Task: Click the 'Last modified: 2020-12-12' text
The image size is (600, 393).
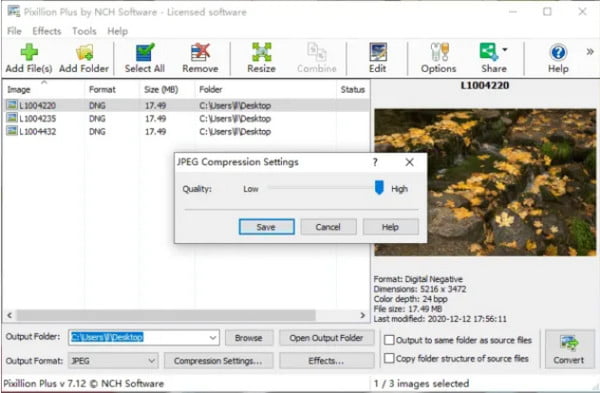Action: [440, 319]
